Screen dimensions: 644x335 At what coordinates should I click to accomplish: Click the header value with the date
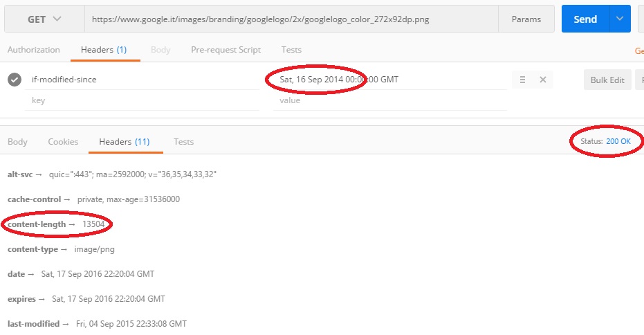(x=339, y=80)
